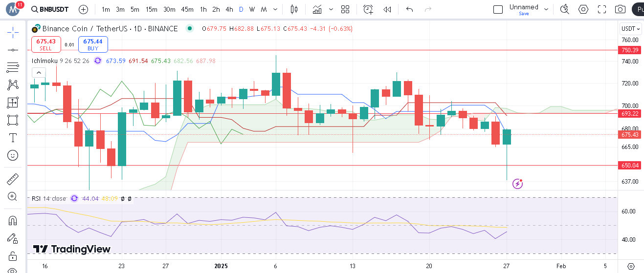Click the 675.44 BUY button
Screen dimensions: 644x273
93,44
